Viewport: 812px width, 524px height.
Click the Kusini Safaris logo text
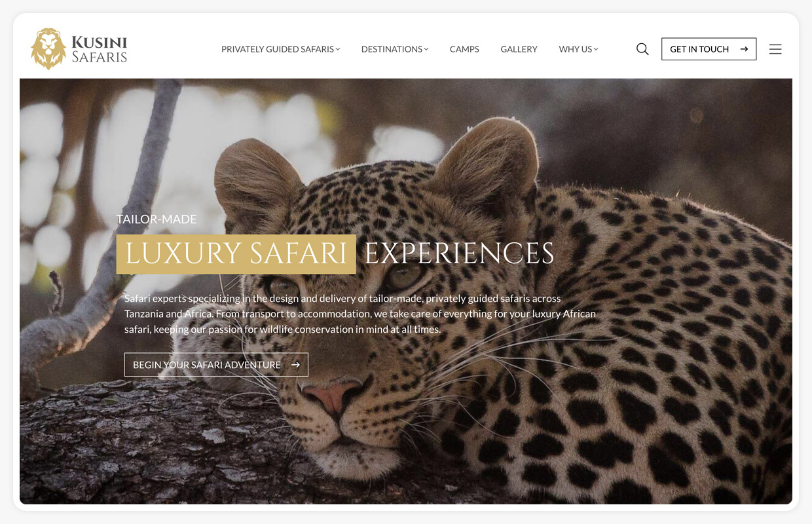pyautogui.click(x=99, y=49)
